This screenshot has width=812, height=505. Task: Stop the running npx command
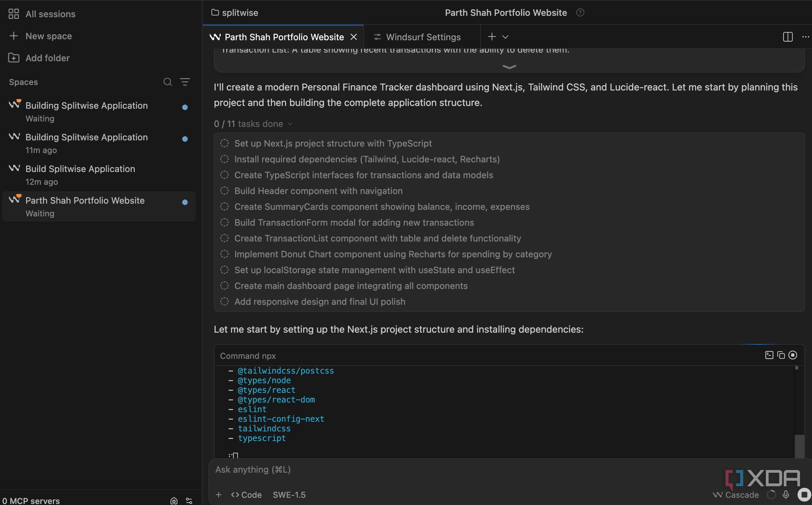pos(793,355)
